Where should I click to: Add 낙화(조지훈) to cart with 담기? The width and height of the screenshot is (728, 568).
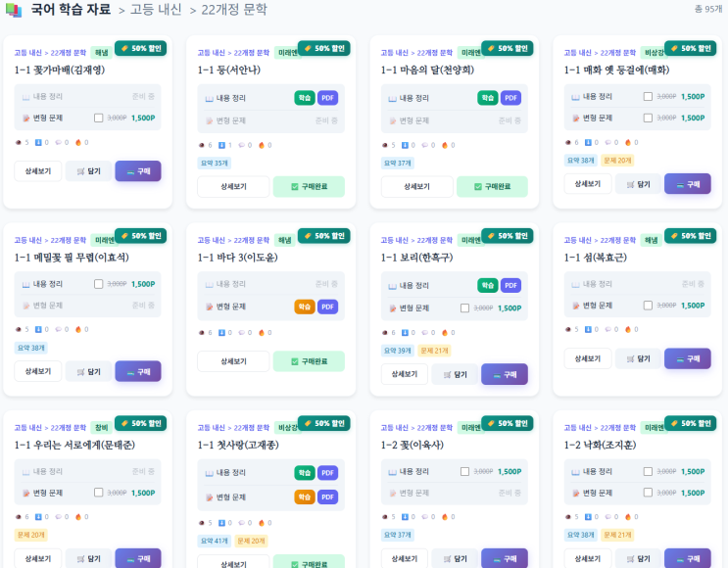click(639, 559)
